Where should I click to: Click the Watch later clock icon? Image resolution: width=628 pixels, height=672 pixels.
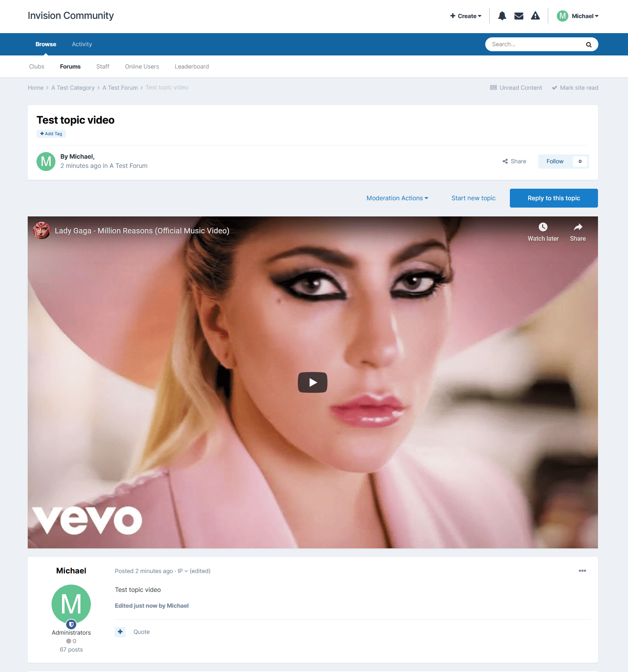pos(543,227)
